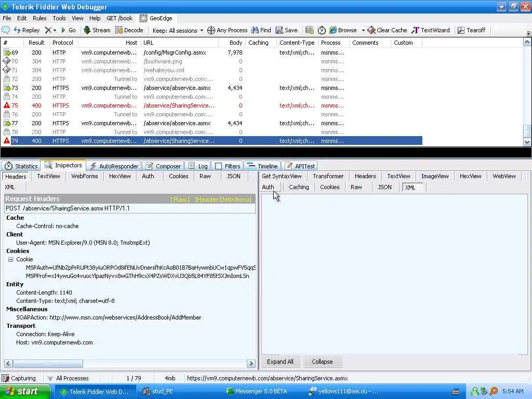This screenshot has width=532, height=399.
Task: Sort by Result column header
Action: click(x=36, y=43)
